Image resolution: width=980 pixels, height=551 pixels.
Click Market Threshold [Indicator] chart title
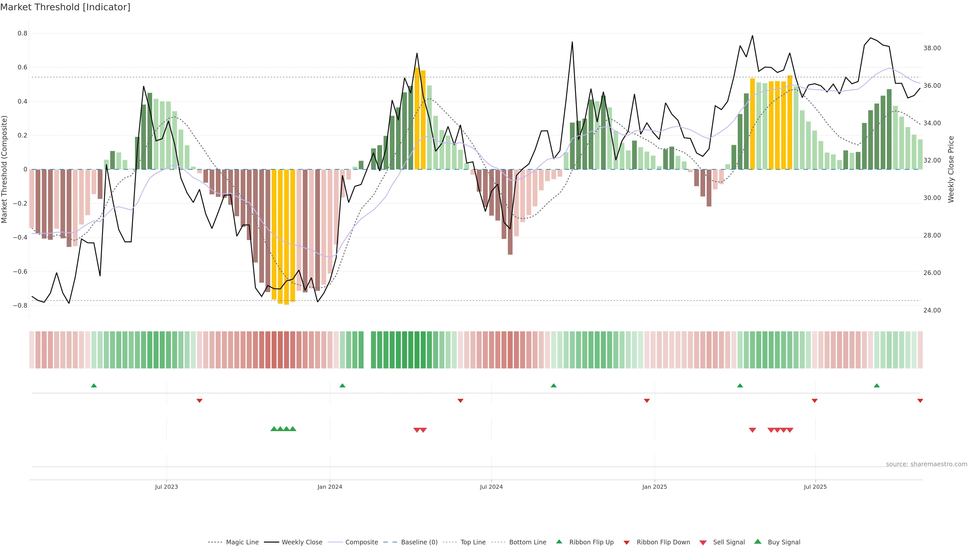pos(65,7)
